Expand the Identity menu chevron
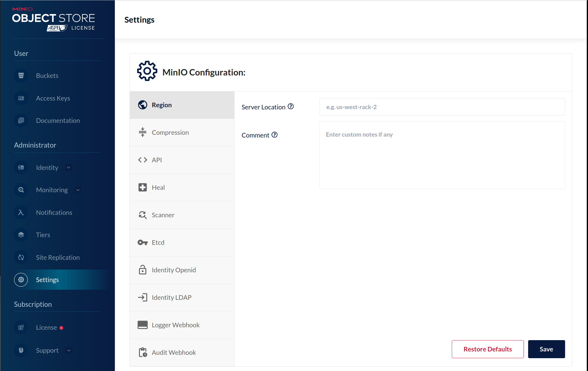The image size is (588, 371). tap(68, 167)
